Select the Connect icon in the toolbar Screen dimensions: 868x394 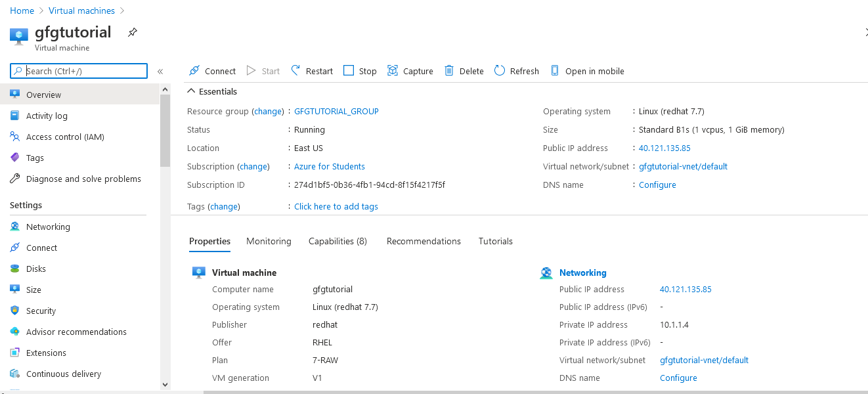click(211, 70)
